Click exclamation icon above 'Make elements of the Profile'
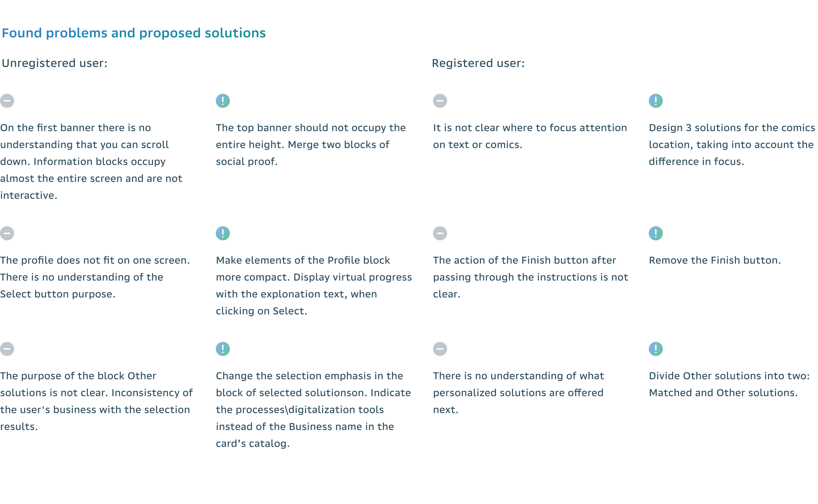This screenshot has height=504, width=818. (x=223, y=233)
